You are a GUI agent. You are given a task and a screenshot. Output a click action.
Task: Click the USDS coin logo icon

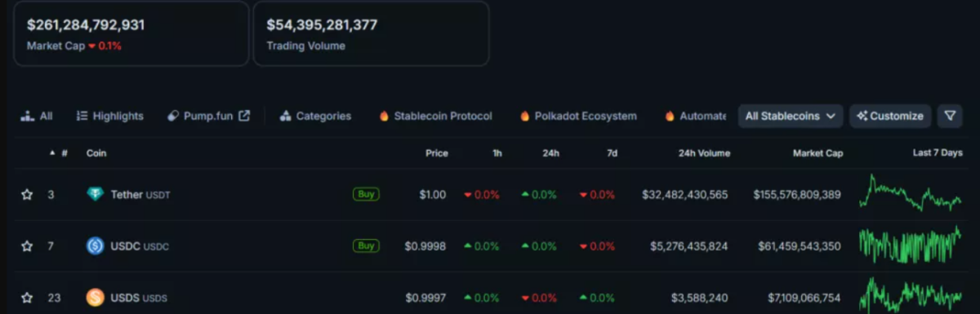click(96, 298)
